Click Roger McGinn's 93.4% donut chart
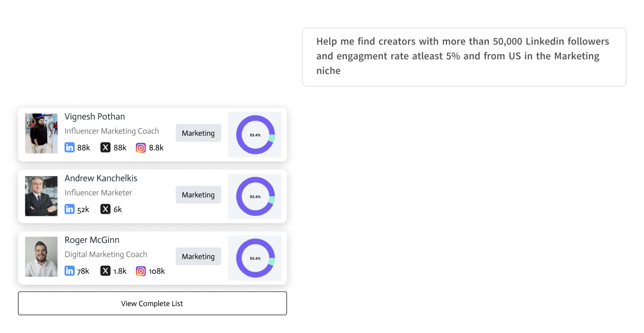The width and height of the screenshot is (644, 333). (x=255, y=258)
